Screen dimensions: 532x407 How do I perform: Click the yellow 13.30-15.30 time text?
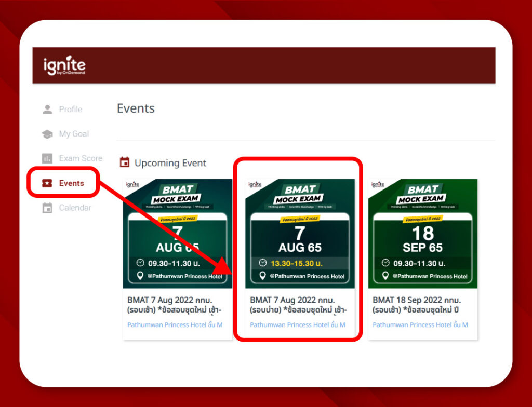(x=297, y=264)
